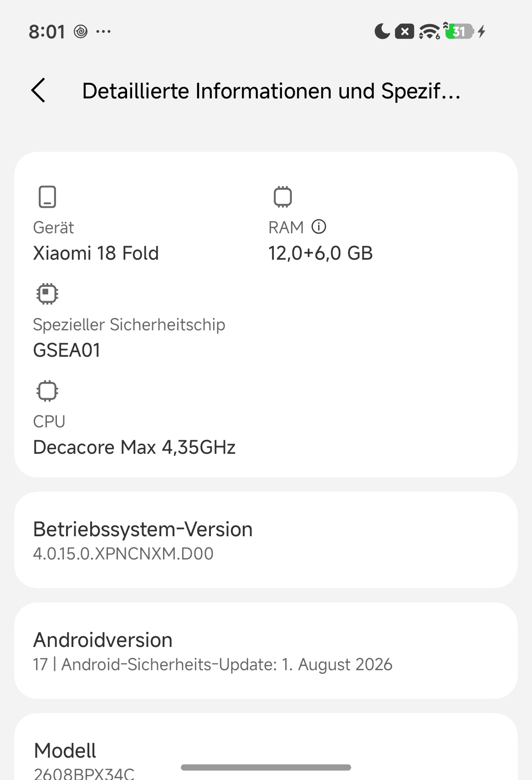Tap the Xiaomi 18 Fold device name

pyautogui.click(x=96, y=253)
